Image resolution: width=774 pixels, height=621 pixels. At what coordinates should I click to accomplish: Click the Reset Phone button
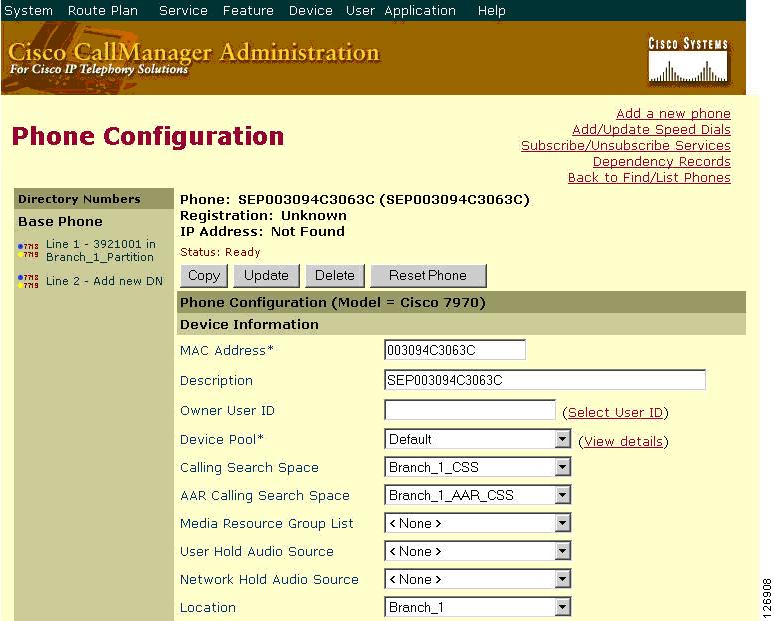[x=428, y=275]
